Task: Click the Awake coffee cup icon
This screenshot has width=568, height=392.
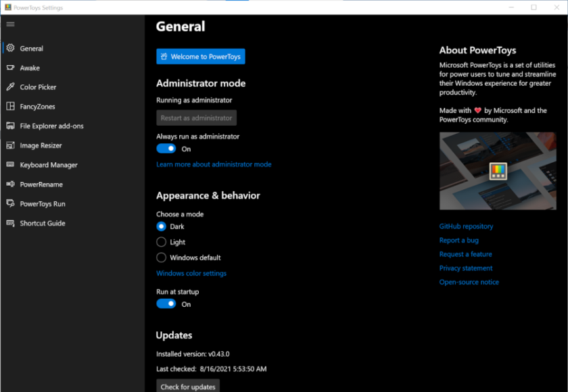Action: [11, 68]
